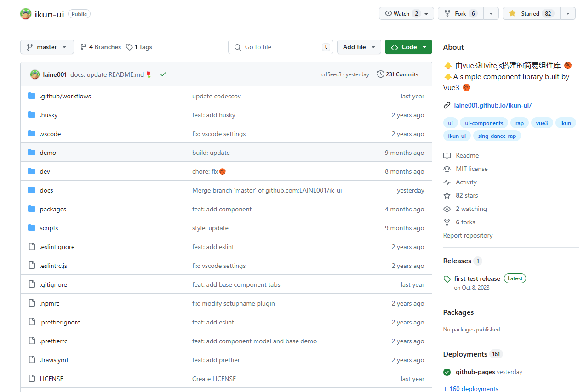This screenshot has width=584, height=392.
Task: Click the ikun-ui repository avatar icon
Action: coord(26,14)
